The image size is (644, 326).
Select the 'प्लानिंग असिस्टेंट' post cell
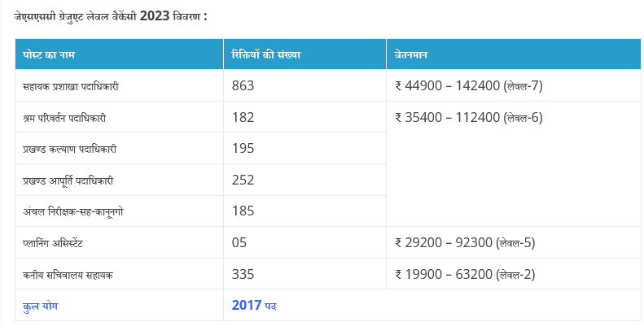(60, 243)
